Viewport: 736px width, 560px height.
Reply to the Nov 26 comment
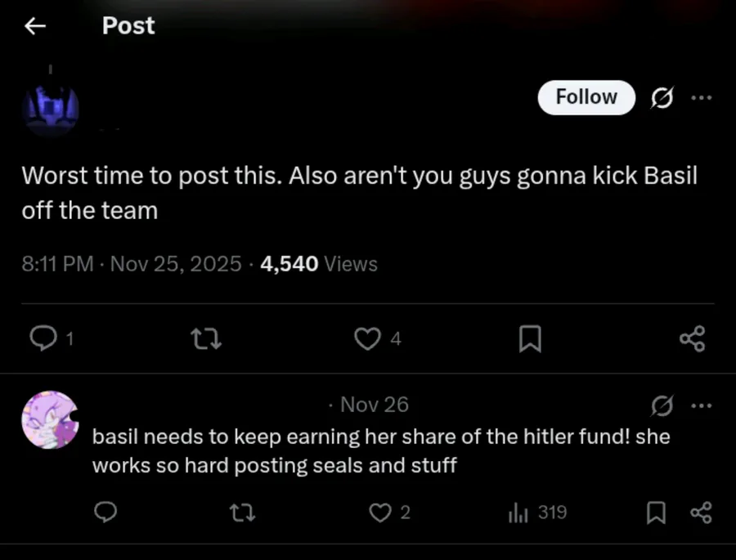point(105,513)
